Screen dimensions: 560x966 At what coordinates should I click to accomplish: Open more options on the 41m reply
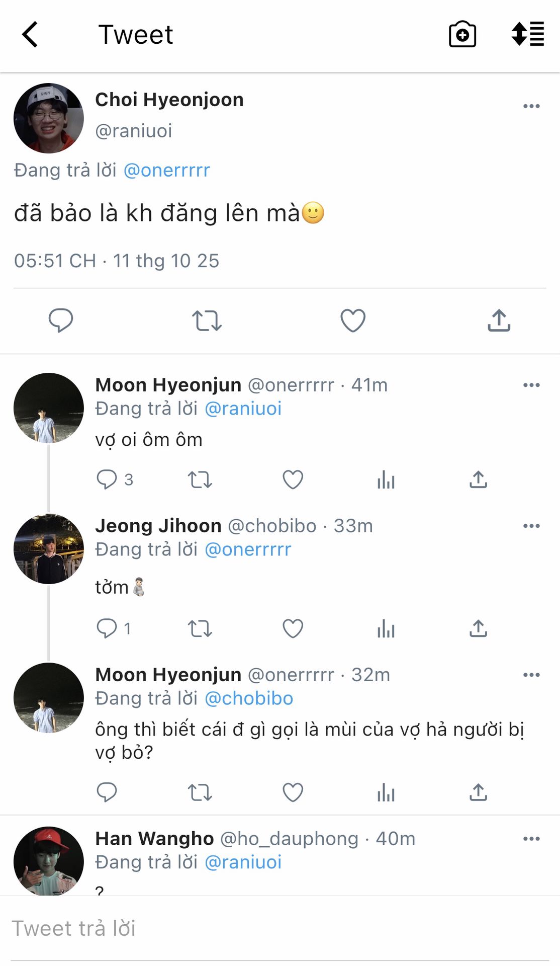coord(531,385)
